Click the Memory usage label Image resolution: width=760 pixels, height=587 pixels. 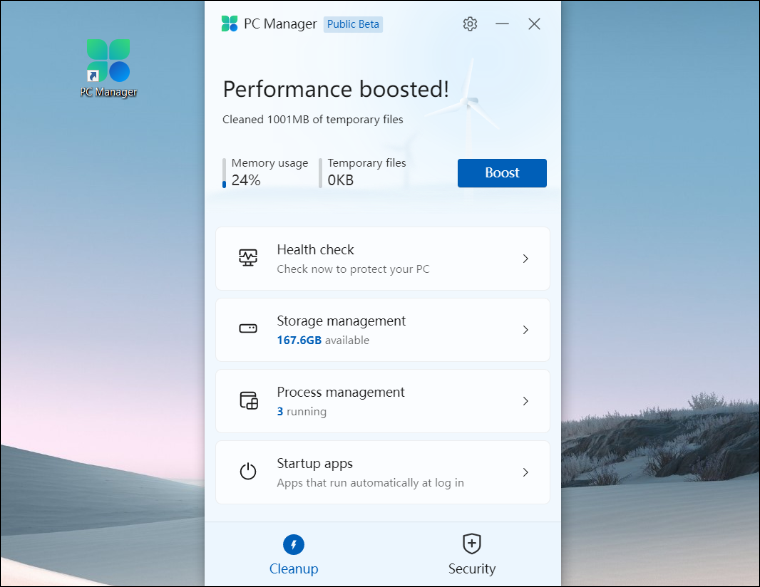click(269, 163)
